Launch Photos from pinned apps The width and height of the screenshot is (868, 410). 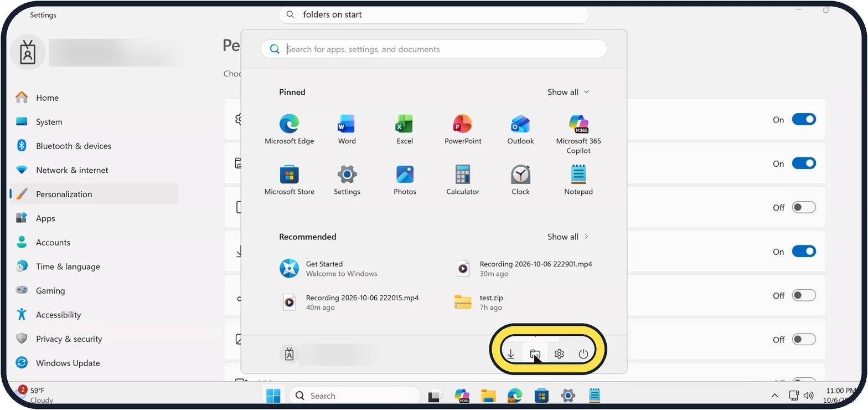click(x=405, y=180)
